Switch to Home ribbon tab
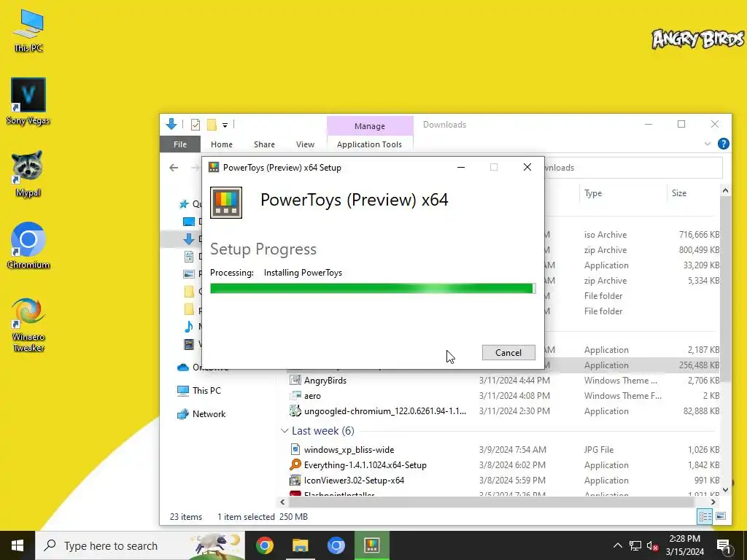 [x=222, y=144]
